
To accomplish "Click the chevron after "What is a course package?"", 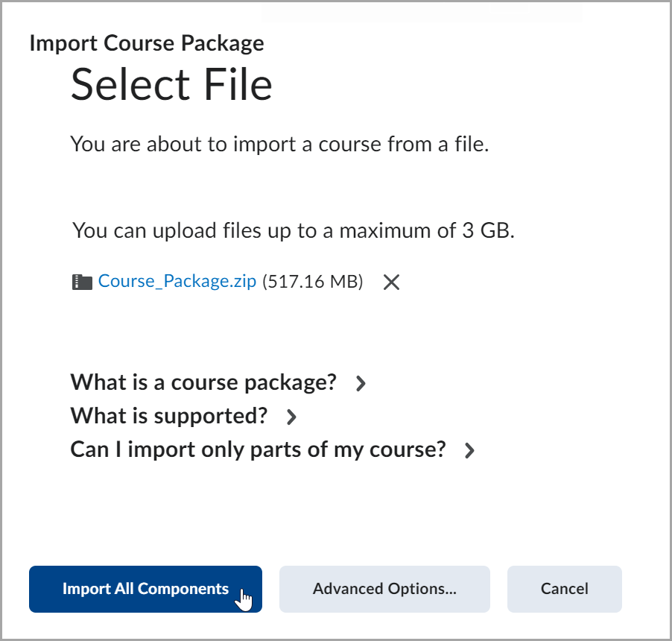I will click(x=361, y=383).
